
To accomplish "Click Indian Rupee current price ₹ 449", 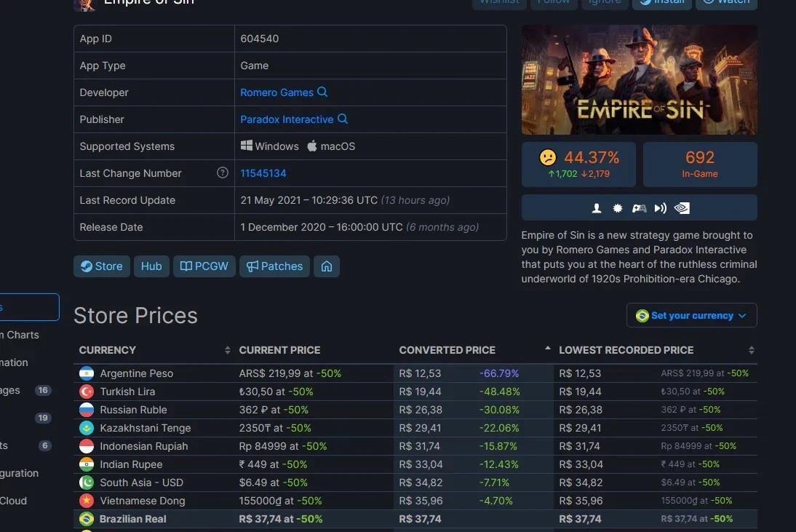I will coord(273,464).
